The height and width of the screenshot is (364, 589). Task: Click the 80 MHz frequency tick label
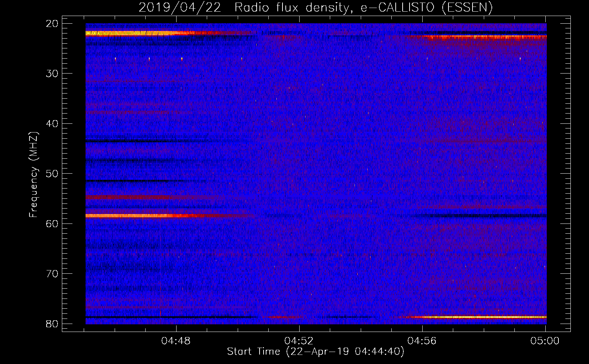coord(52,324)
